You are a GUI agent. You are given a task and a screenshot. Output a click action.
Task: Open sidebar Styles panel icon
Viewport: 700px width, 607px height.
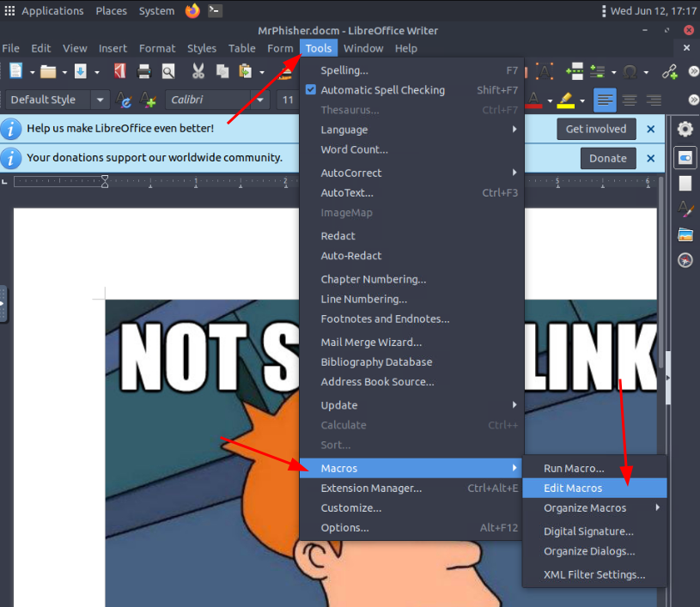685,209
